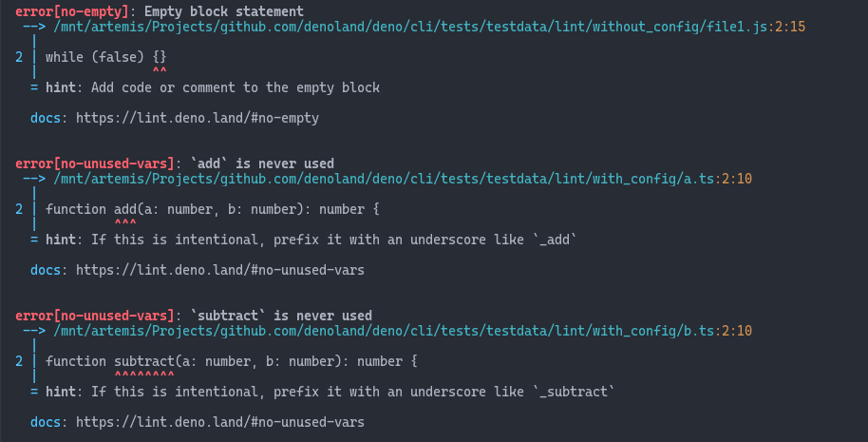Open the with_config/a.ts:2:10 file path
Viewport: 868px width, 442px height.
403,179
